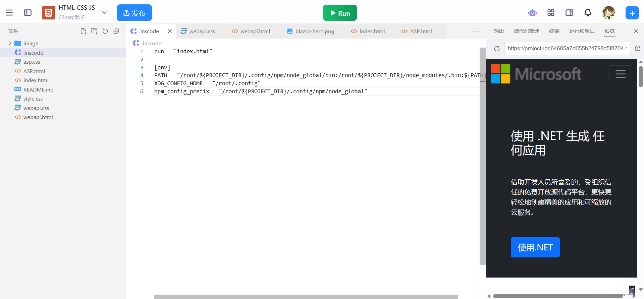The image size is (644, 299).
Task: Open style.css in file tree
Action: point(63,99)
